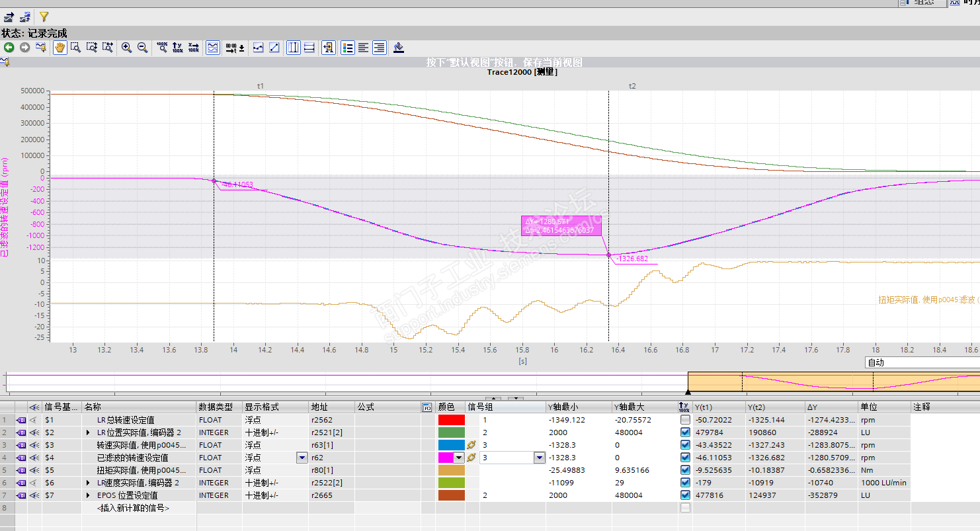The image size is (980, 531).
Task: Open display format dropdown for 已滤波的转速设定值
Action: coord(302,458)
